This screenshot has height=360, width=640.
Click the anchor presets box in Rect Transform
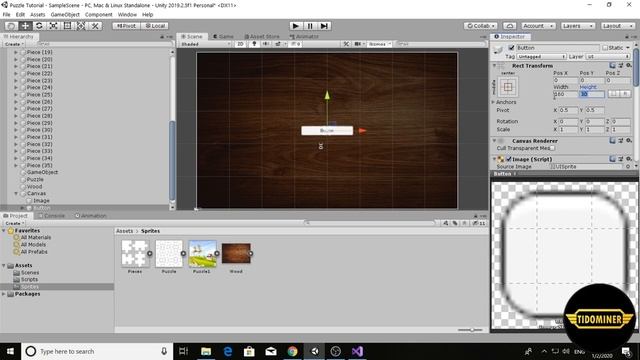[508, 87]
